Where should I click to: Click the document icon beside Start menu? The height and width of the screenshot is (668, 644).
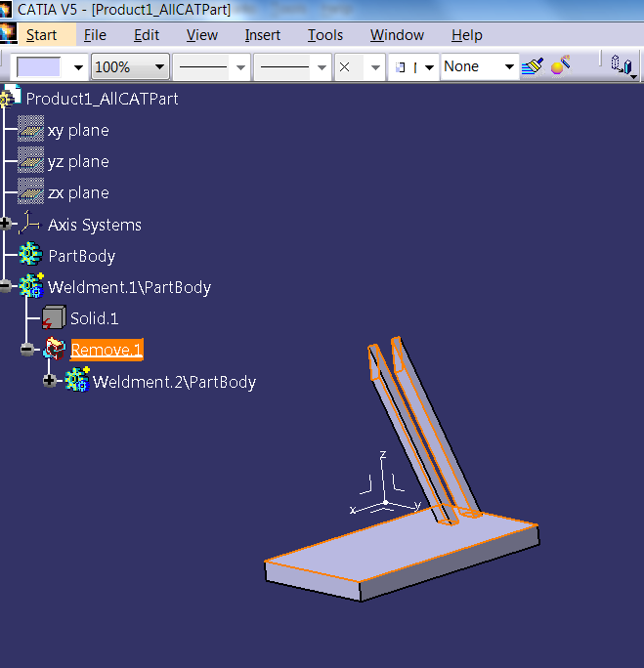click(x=8, y=33)
